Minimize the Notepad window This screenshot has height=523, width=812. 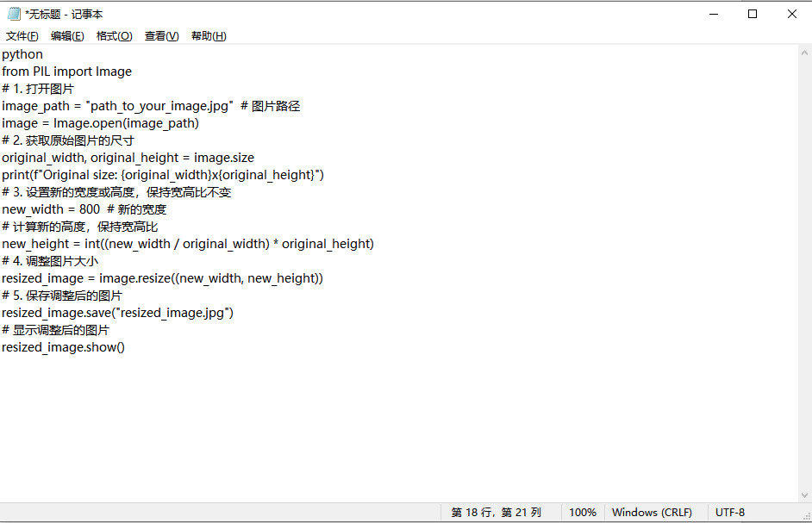tap(714, 14)
